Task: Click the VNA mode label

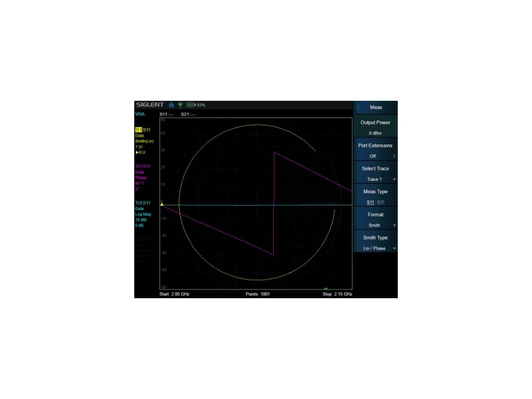Action: pyautogui.click(x=139, y=114)
